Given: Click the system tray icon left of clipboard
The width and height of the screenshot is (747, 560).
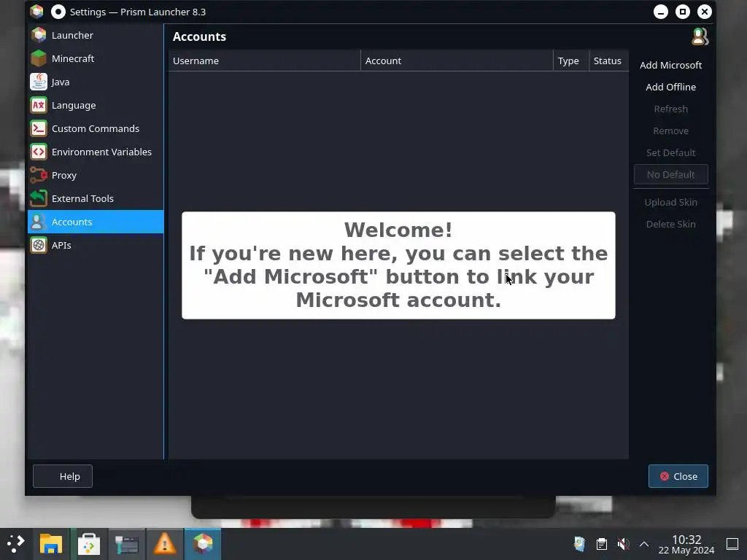Looking at the screenshot, I should coord(579,544).
